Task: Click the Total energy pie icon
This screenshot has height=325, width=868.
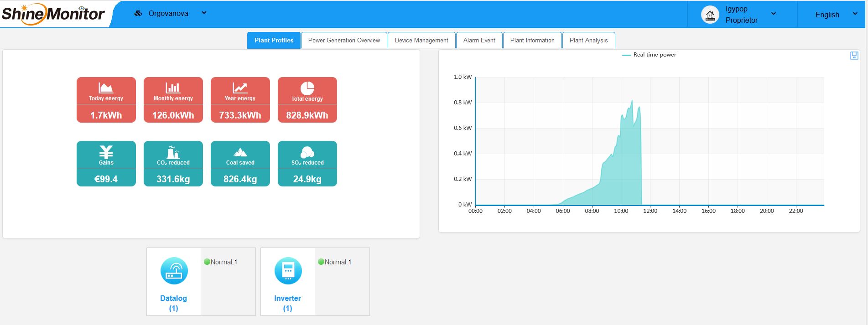Action: pyautogui.click(x=307, y=88)
